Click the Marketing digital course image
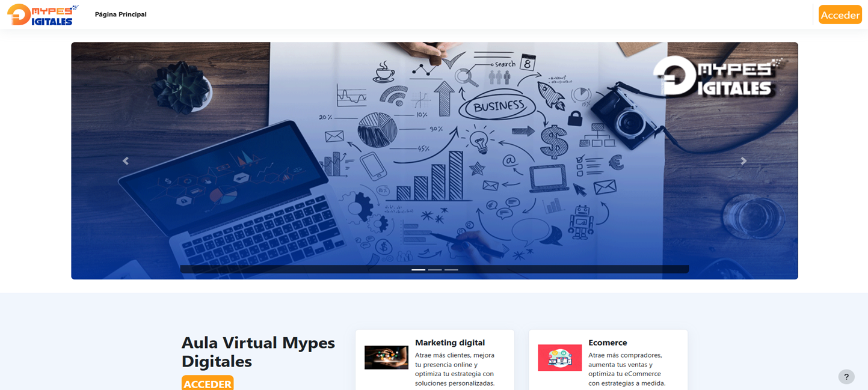Screen dimensions: 868x390 point(386,357)
